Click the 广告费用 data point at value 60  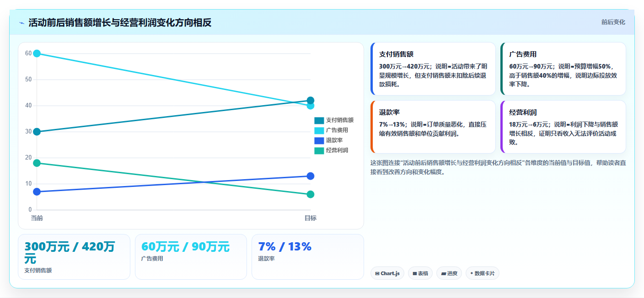(37, 53)
